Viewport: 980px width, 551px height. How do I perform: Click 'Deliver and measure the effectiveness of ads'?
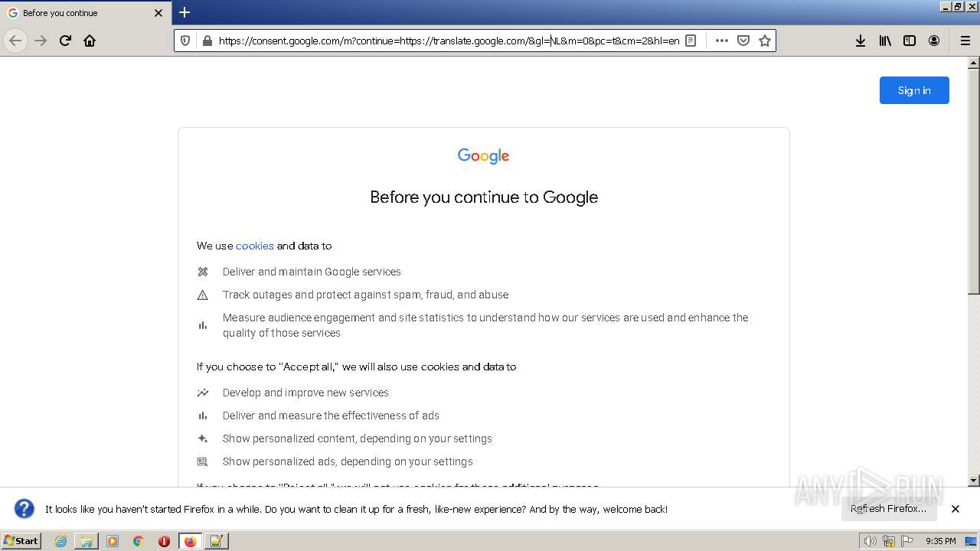click(x=331, y=416)
